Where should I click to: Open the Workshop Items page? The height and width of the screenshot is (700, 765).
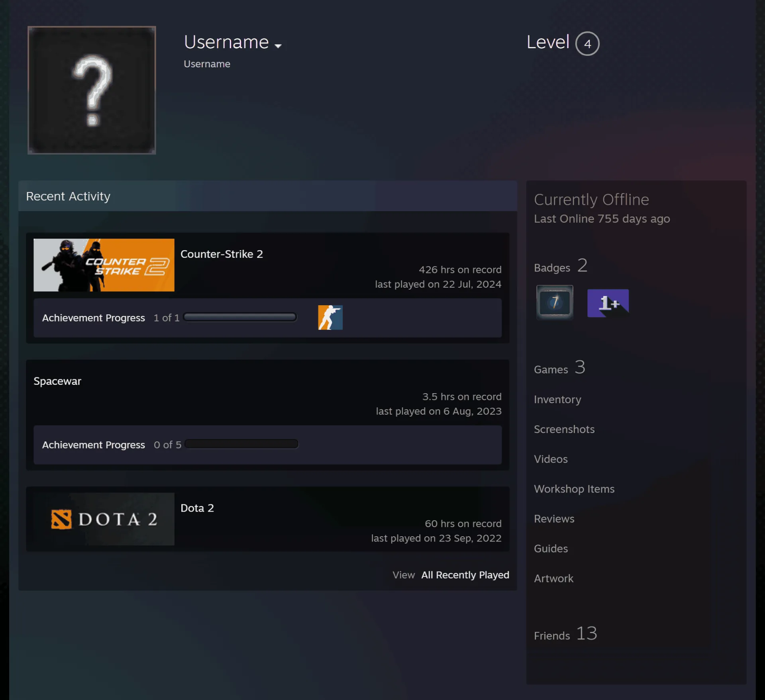click(574, 489)
